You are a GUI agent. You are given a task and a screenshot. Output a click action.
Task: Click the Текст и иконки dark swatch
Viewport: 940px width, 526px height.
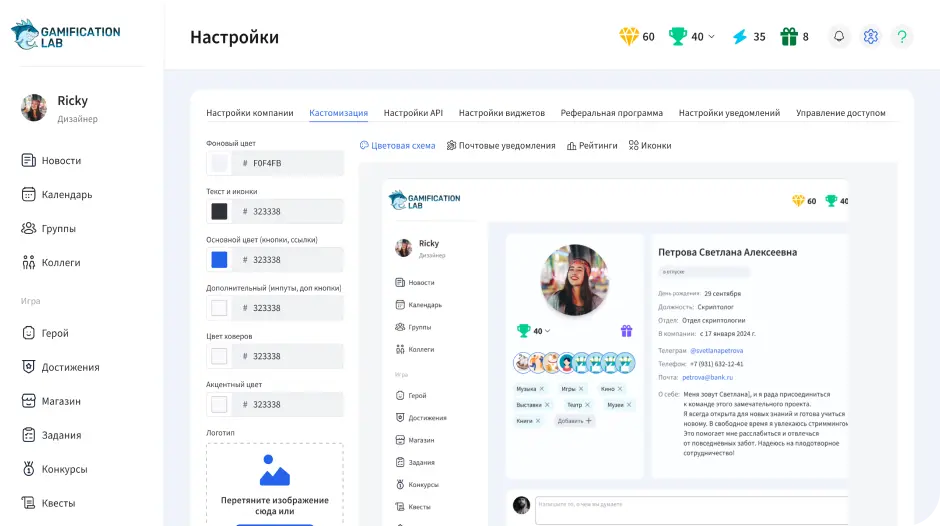click(219, 211)
